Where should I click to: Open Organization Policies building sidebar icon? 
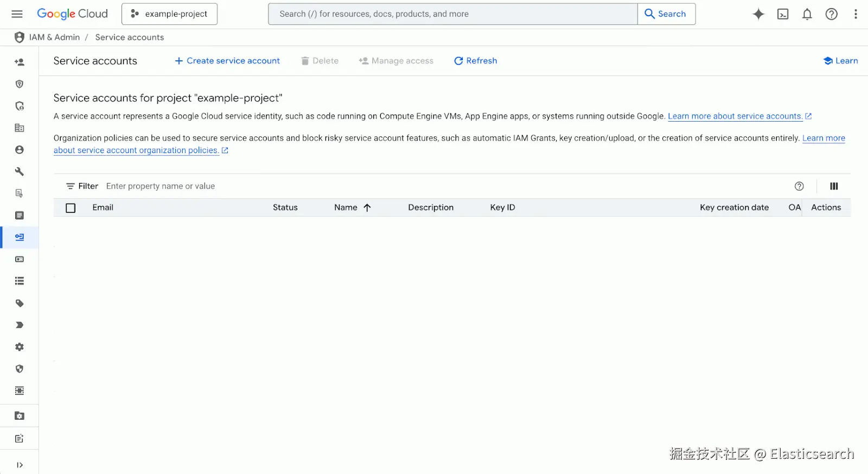(x=20, y=128)
